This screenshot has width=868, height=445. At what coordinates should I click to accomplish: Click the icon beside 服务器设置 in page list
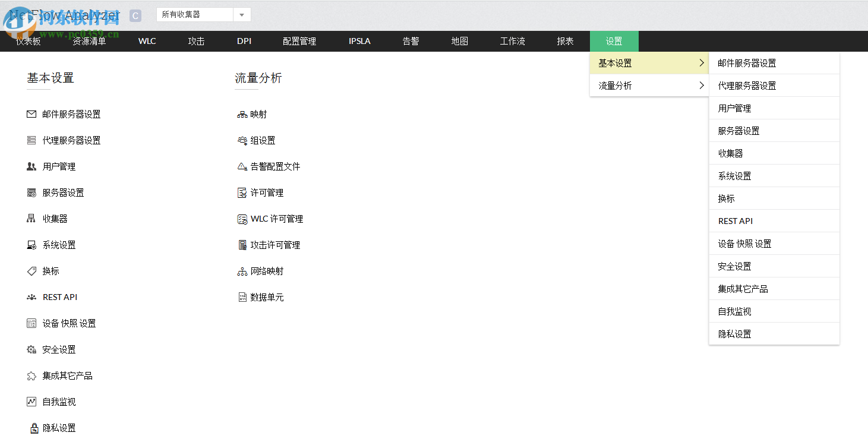coord(31,192)
